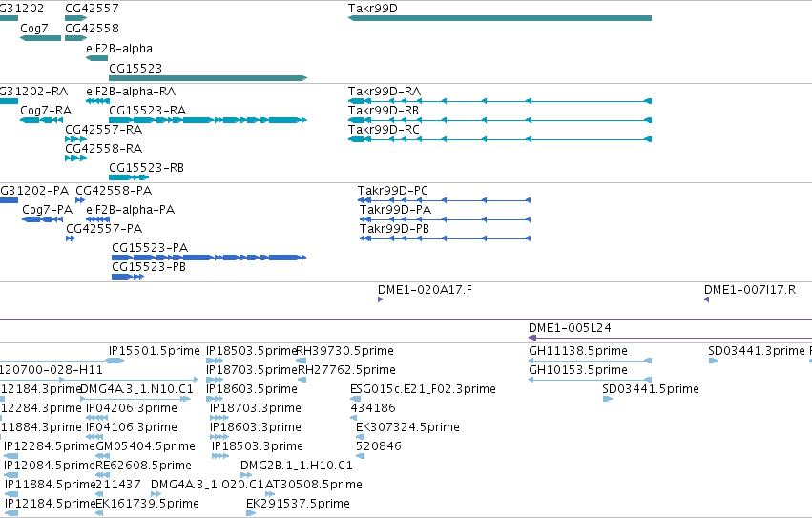812x518 pixels.
Task: Click the IP12284.5prime EST label
Action: click(x=50, y=446)
